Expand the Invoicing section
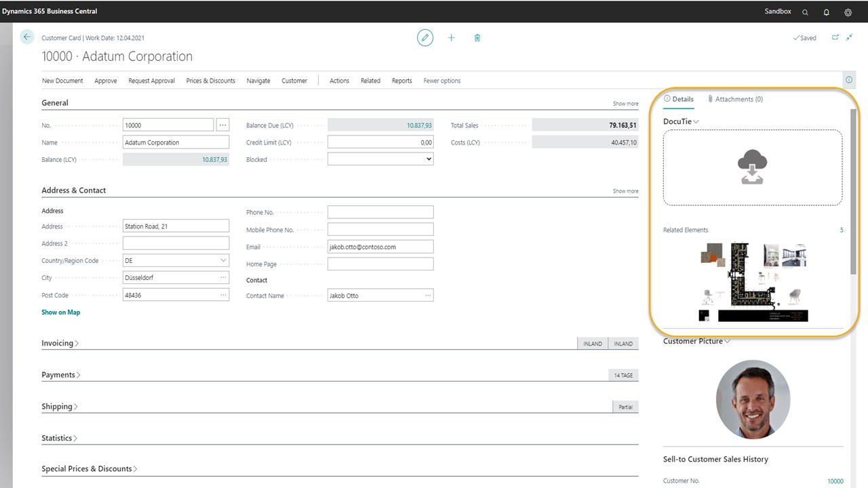 point(60,343)
